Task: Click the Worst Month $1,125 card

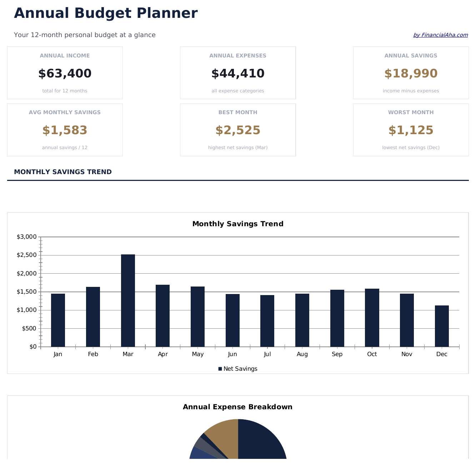Action: tap(411, 130)
